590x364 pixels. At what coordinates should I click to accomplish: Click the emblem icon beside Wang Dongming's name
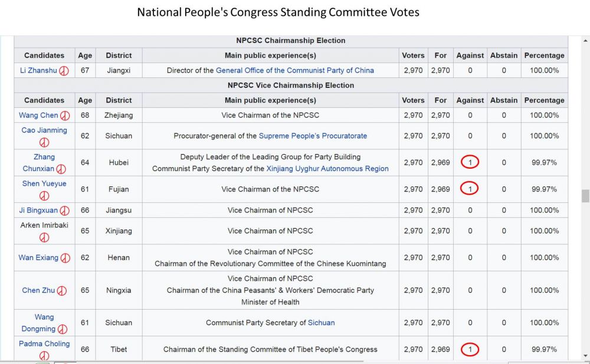[63, 329]
